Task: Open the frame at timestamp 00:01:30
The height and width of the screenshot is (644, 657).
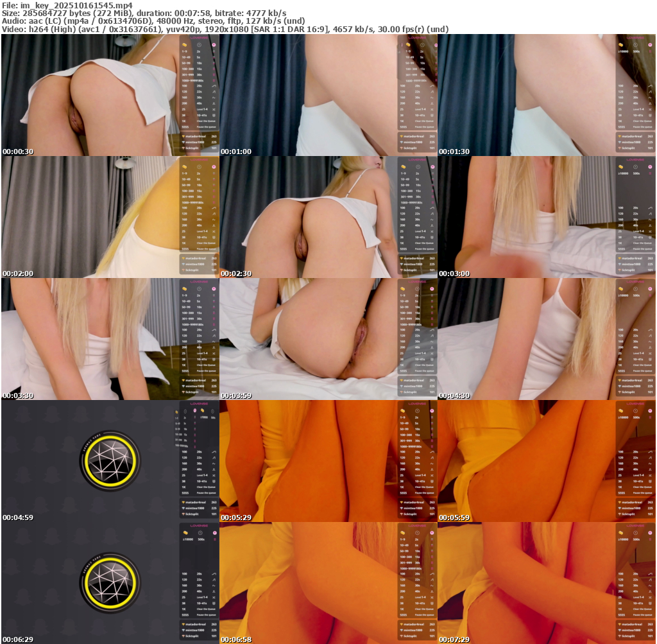Action: coord(547,95)
